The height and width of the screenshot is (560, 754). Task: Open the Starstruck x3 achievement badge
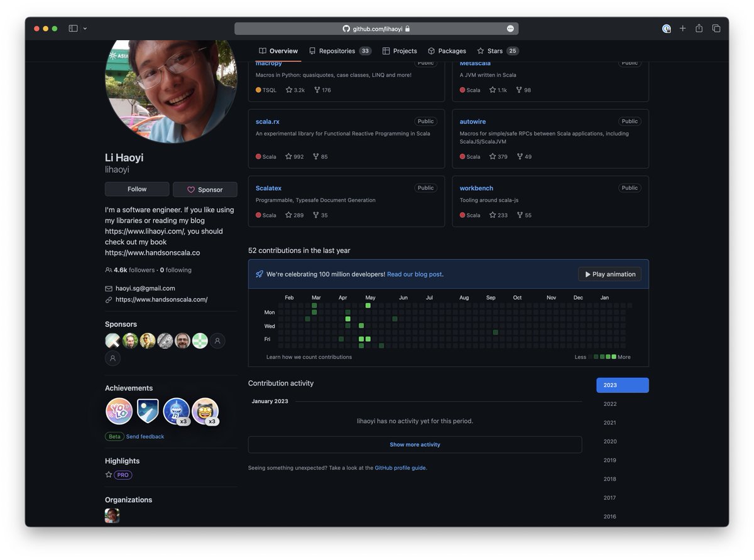click(205, 411)
